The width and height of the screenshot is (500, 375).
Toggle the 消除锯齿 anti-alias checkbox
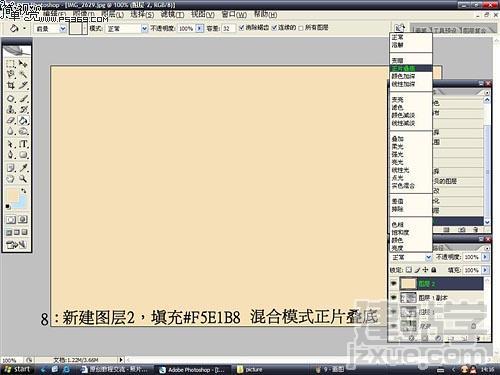242,28
